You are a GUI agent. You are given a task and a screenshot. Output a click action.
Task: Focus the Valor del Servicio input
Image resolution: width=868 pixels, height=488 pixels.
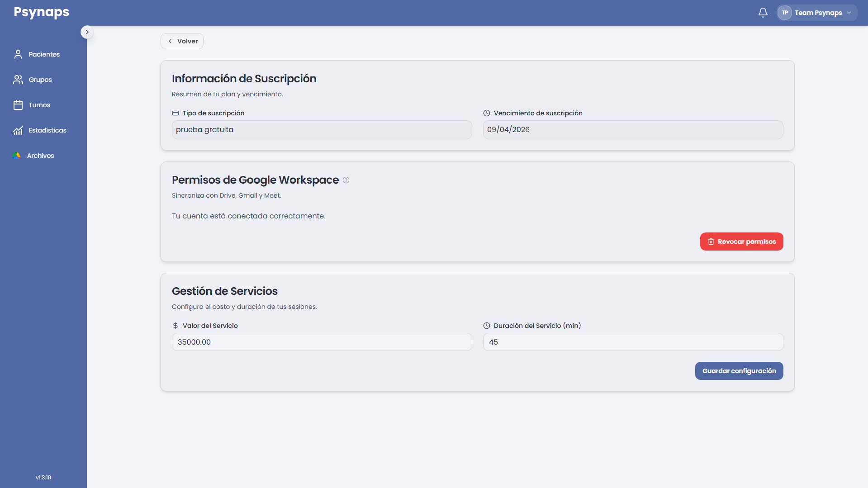pos(322,342)
